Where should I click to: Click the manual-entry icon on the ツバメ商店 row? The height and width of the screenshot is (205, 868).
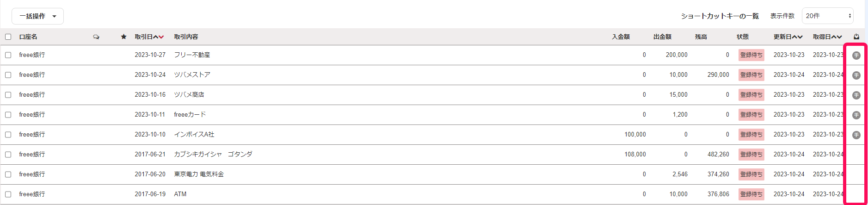tap(856, 95)
